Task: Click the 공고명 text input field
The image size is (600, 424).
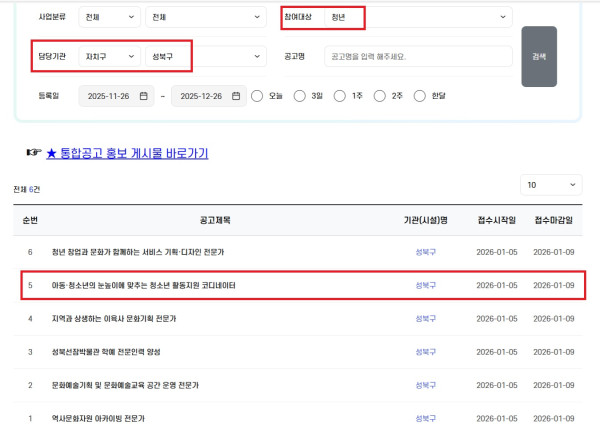Action: [418, 56]
